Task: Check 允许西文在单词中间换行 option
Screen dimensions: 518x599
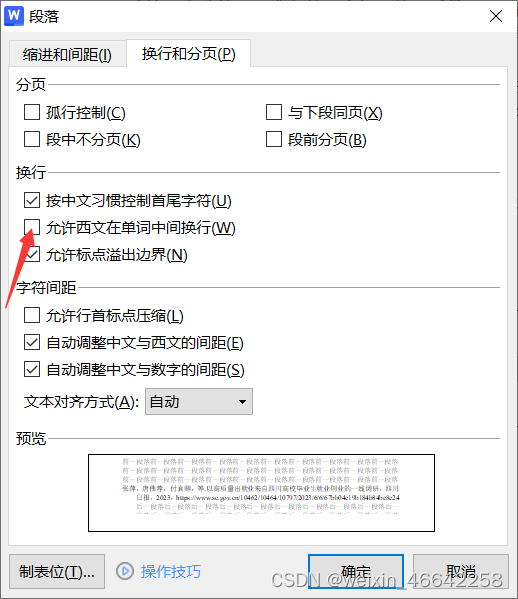Action: point(32,227)
